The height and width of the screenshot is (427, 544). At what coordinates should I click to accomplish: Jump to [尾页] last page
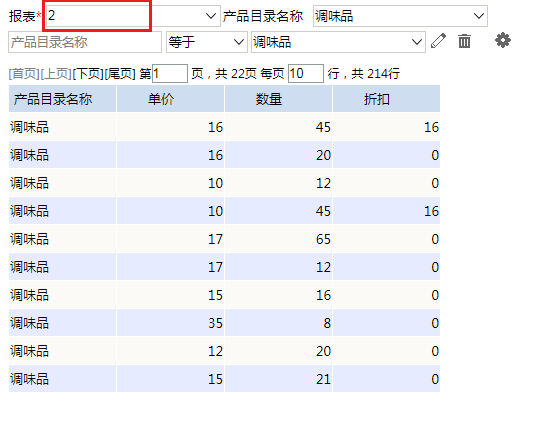pos(120,74)
